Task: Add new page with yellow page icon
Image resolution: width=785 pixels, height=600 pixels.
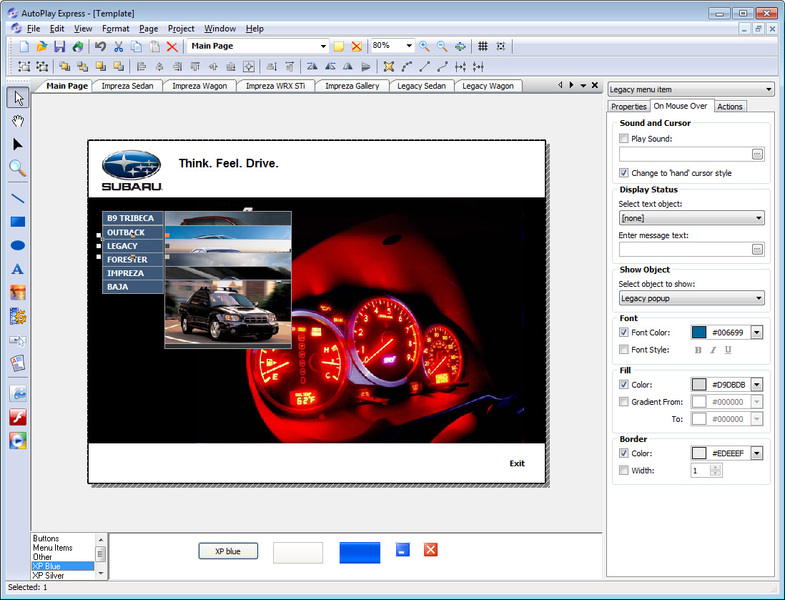Action: (339, 47)
